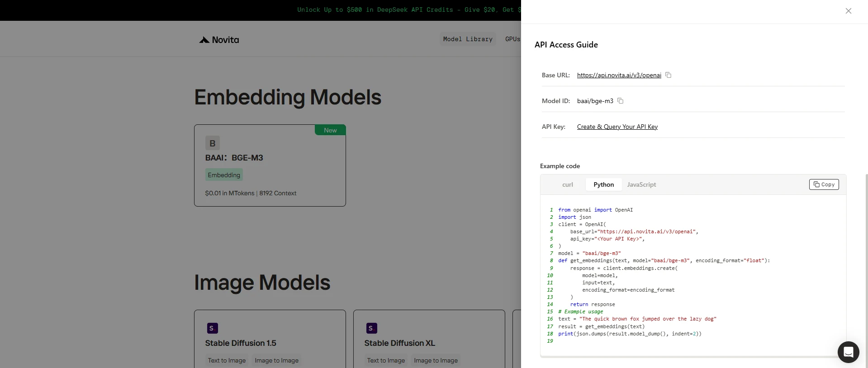Open the chat support bubble icon
The image size is (868, 368).
tap(848, 352)
